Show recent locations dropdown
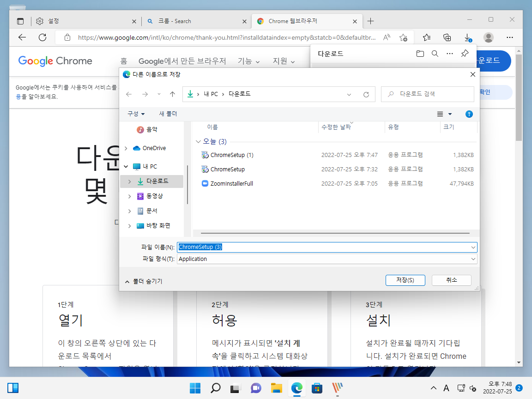 (159, 94)
